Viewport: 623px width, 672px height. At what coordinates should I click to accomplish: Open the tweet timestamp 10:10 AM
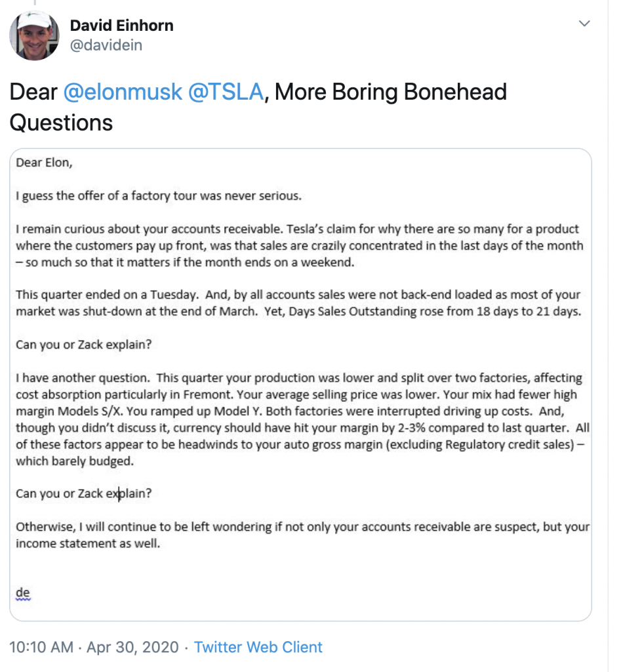[x=41, y=646]
